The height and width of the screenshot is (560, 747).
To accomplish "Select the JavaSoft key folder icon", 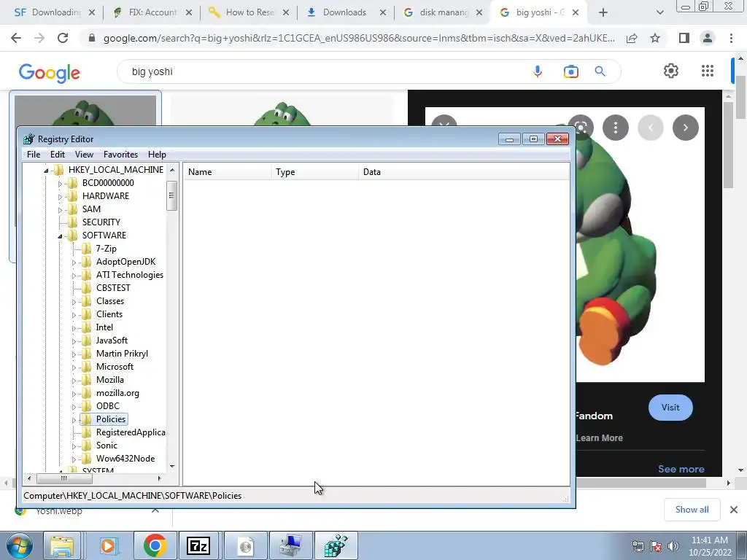I will pyautogui.click(x=86, y=340).
